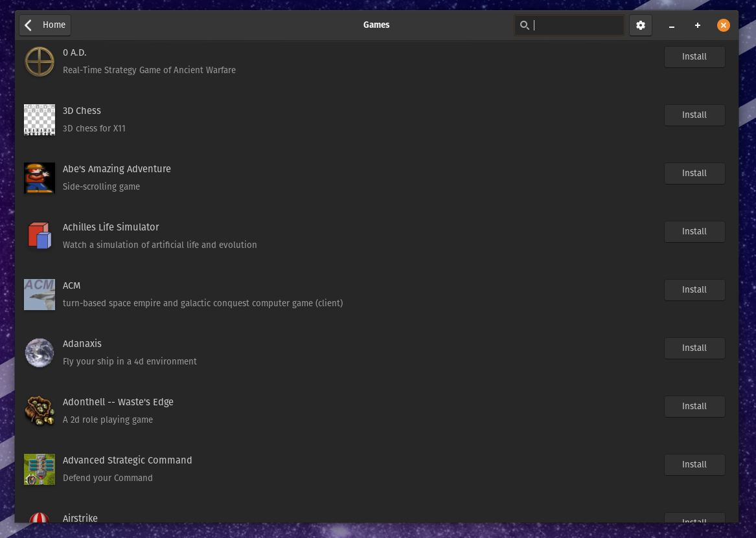Install Adonthell -- Waste's Edge

tap(694, 407)
